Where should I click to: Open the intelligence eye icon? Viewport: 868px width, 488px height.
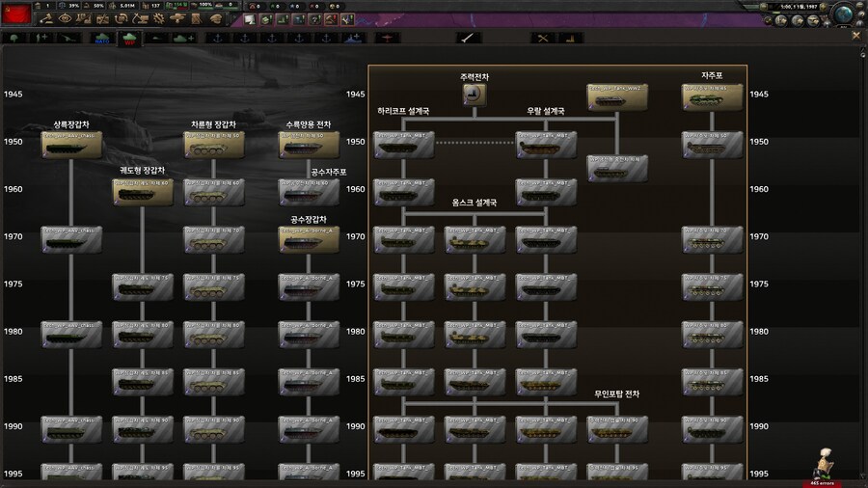[x=66, y=18]
